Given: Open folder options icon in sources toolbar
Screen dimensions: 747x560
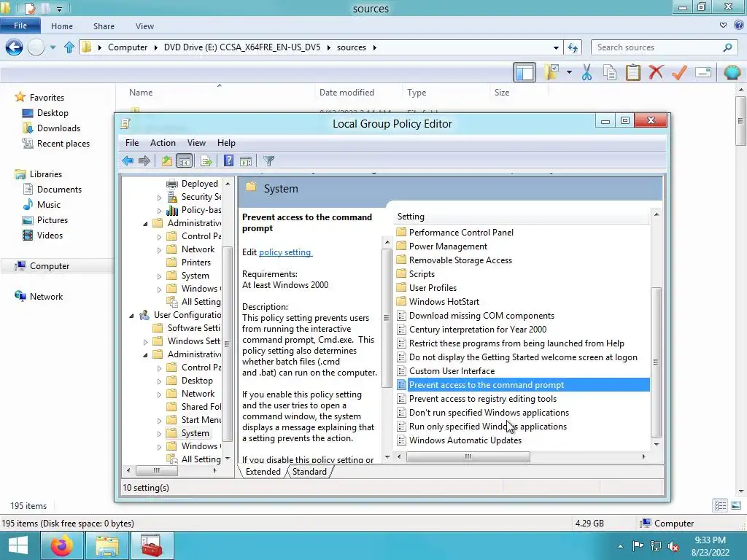Looking at the screenshot, I should tap(551, 72).
